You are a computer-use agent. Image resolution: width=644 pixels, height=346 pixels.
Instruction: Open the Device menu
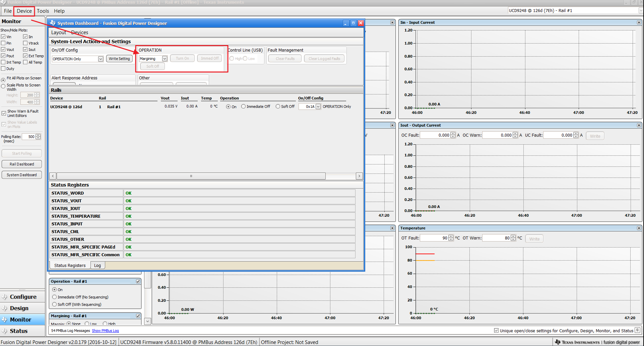[x=24, y=11]
